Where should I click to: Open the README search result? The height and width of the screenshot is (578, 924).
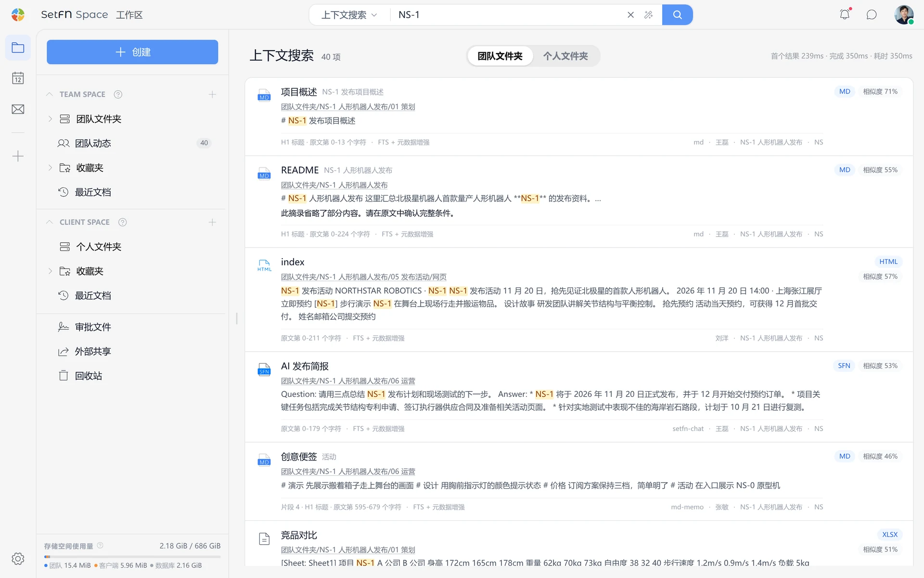(x=300, y=170)
